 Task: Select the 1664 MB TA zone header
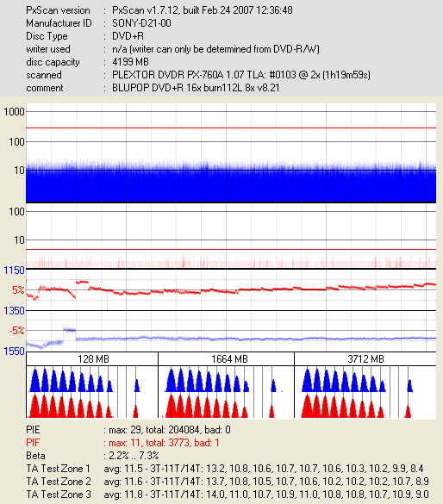click(227, 359)
